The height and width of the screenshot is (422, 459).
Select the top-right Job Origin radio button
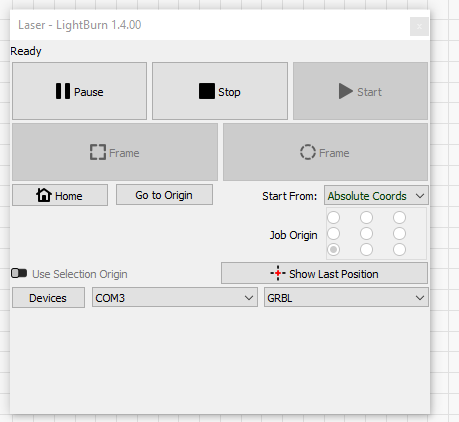[x=399, y=217]
